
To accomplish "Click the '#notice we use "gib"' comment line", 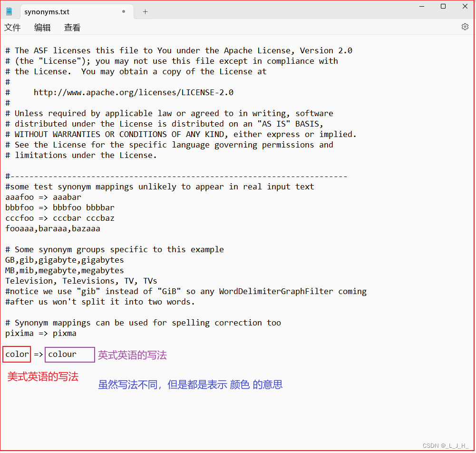I will click(186, 291).
